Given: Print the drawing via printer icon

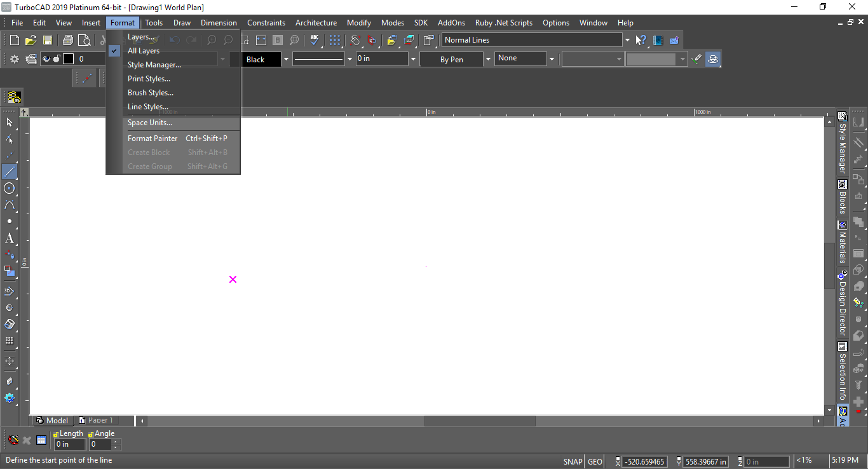Looking at the screenshot, I should pyautogui.click(x=68, y=40).
